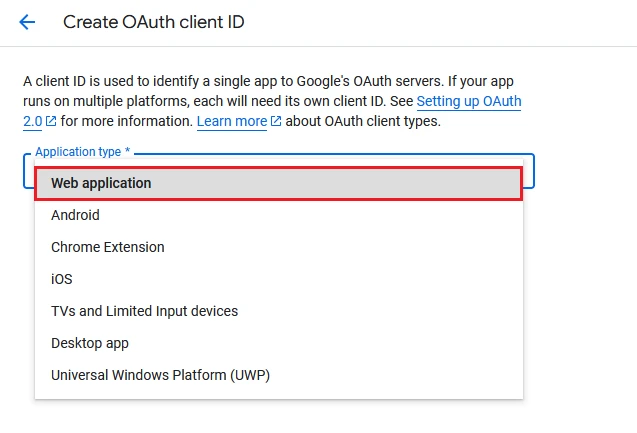Select the Desktop app option
637x433 pixels.
click(279, 343)
